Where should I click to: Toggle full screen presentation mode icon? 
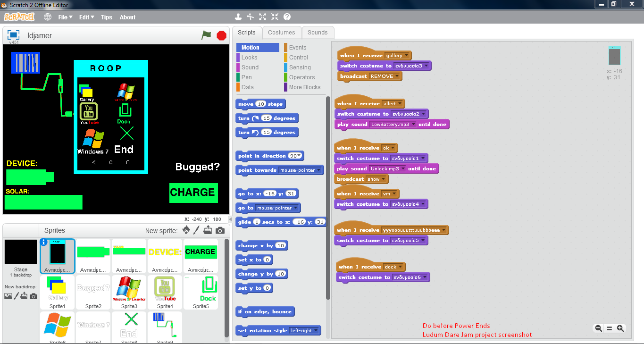pos(13,35)
